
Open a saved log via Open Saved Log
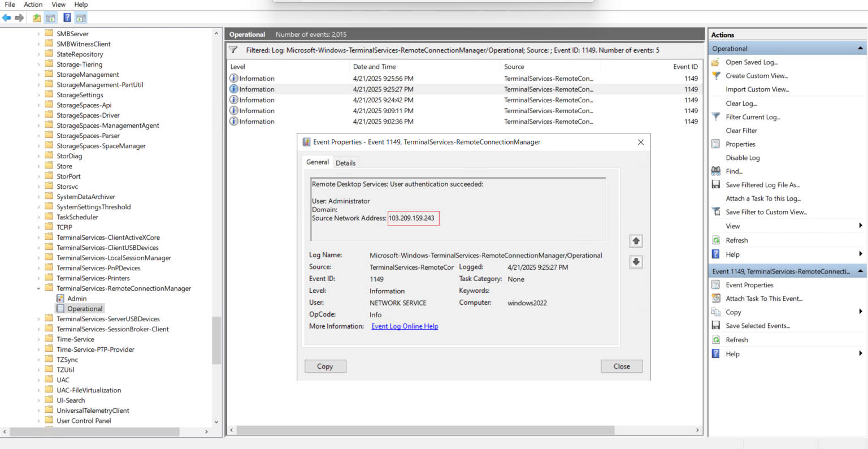(x=751, y=62)
